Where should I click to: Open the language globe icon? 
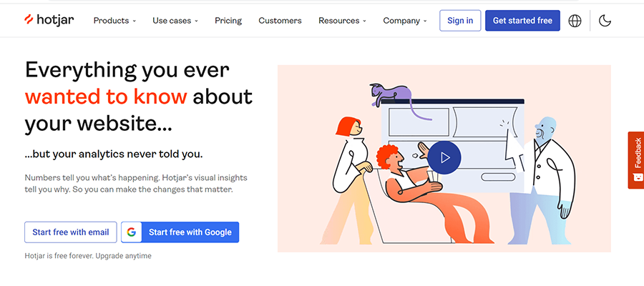575,21
